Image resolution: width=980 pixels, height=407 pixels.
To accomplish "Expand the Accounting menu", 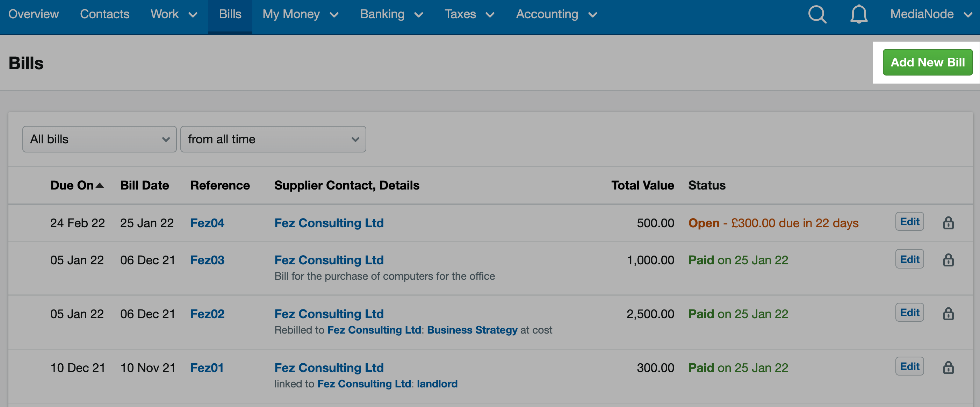I will pyautogui.click(x=556, y=14).
